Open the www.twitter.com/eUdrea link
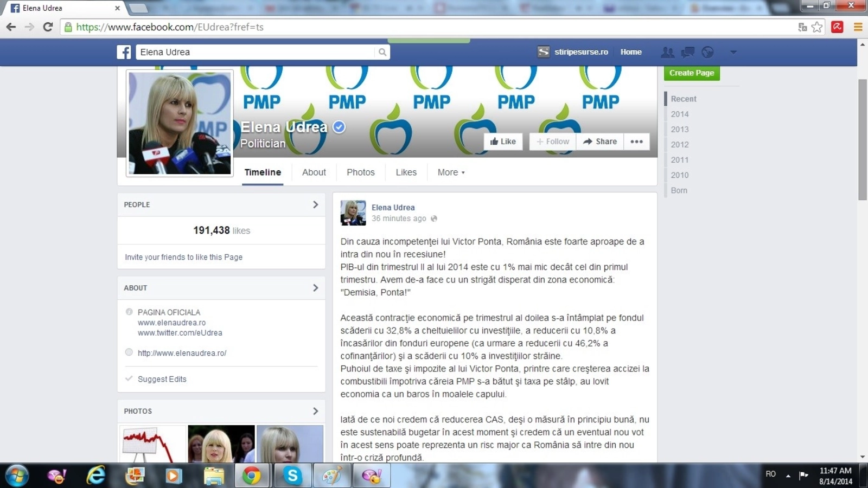 [x=180, y=333]
